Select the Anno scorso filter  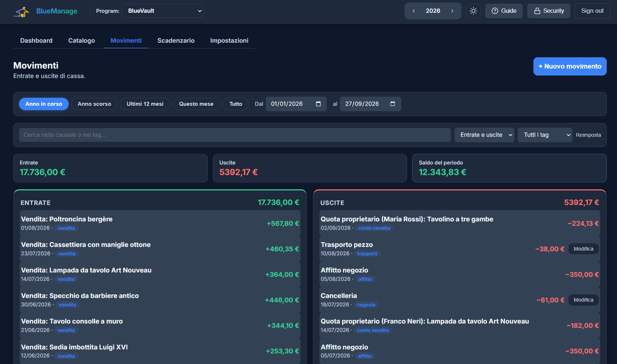pos(94,104)
